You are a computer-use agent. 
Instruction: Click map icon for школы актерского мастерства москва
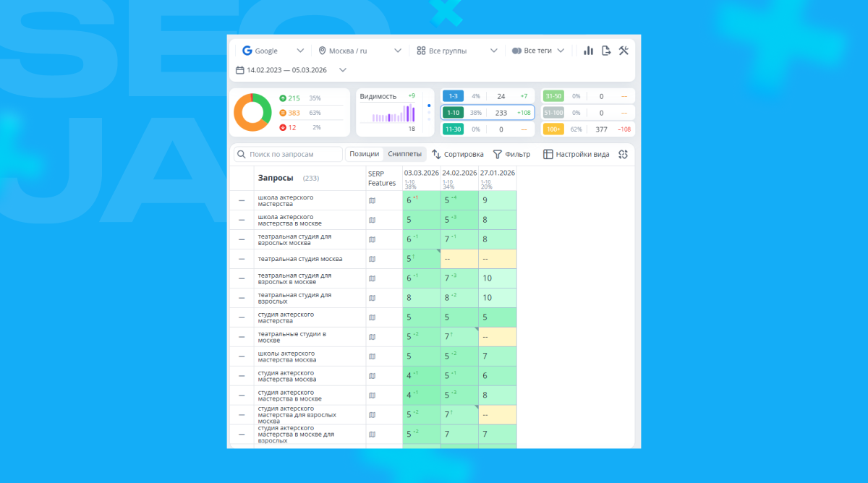coord(373,356)
